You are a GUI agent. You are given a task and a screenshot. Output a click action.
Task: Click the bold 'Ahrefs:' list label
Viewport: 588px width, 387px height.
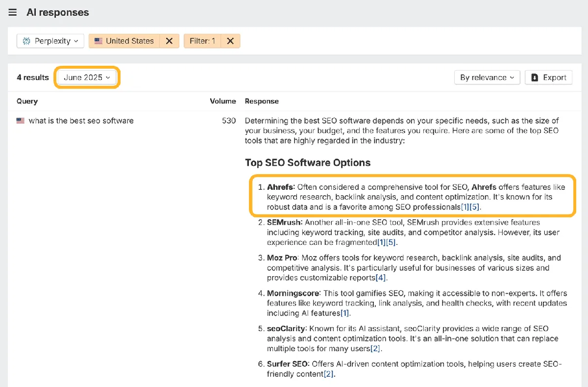281,187
